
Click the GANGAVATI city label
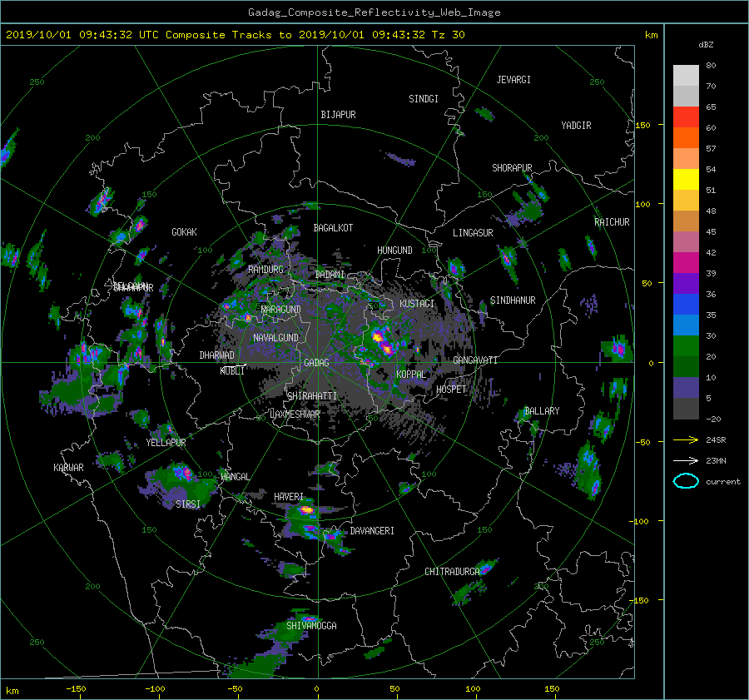tap(475, 360)
